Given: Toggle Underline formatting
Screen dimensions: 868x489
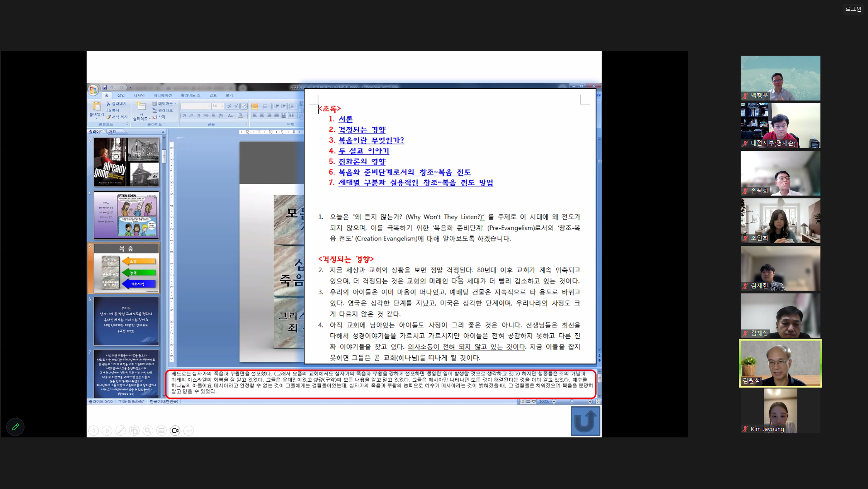Looking at the screenshot, I should click(x=198, y=115).
